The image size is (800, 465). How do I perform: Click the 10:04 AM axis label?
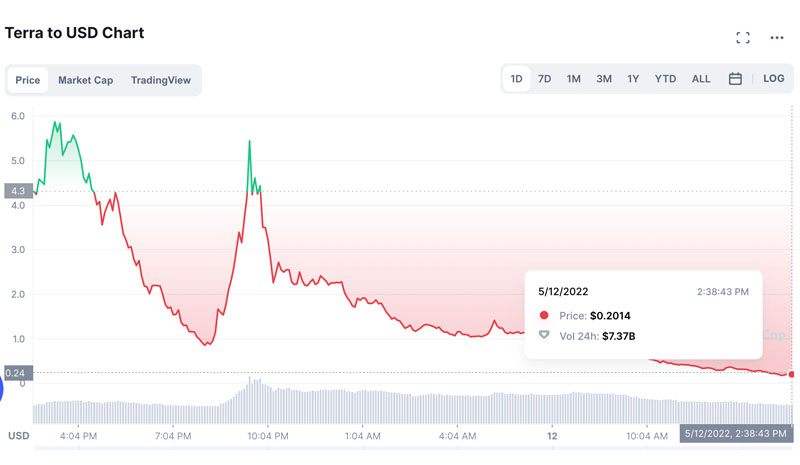point(647,436)
